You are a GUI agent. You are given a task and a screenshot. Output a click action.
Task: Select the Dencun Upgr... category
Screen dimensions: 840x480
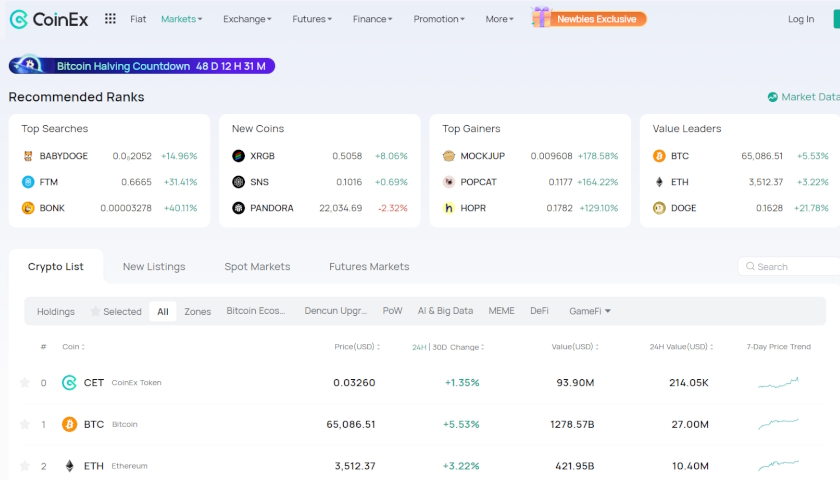[335, 311]
